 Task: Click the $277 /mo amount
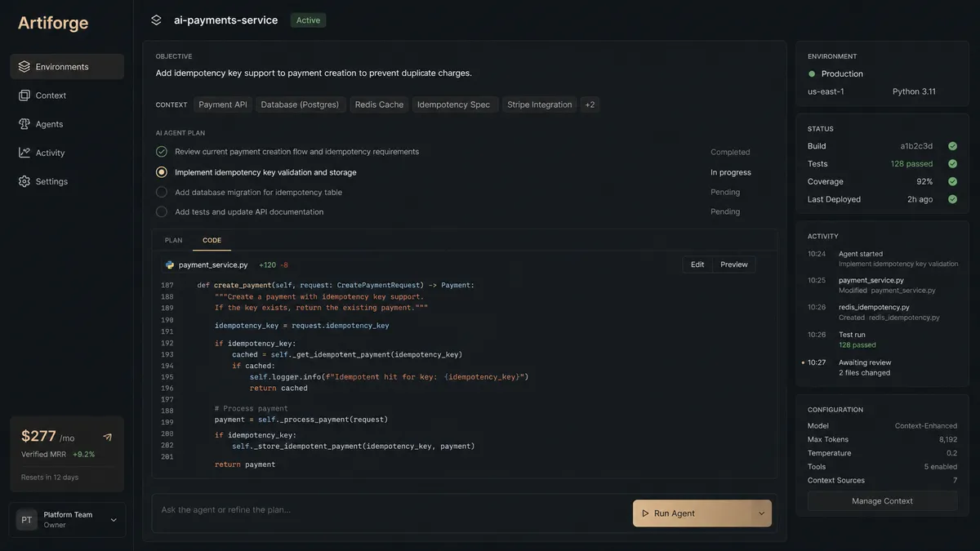[47, 436]
